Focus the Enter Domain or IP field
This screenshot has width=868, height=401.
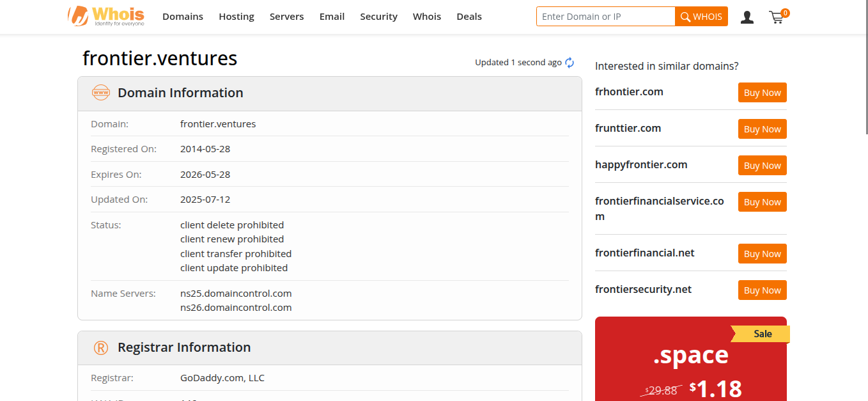(x=605, y=17)
